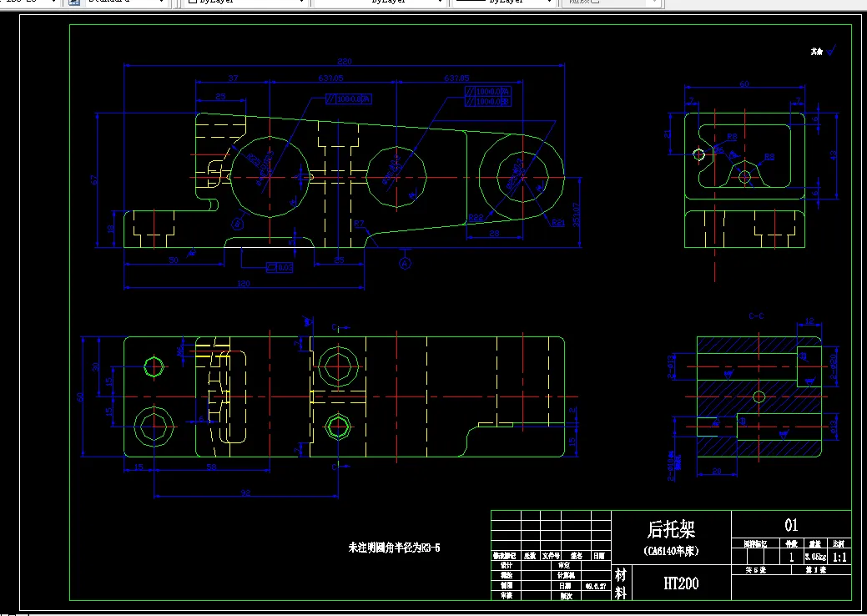Select the 18 height dimension text
The width and height of the screenshot is (867, 616).
pos(111,229)
